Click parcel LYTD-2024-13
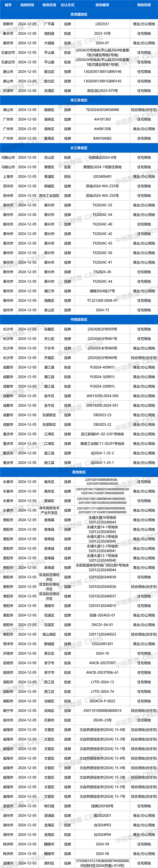Viewport: 158px width, 868px height. point(102,682)
